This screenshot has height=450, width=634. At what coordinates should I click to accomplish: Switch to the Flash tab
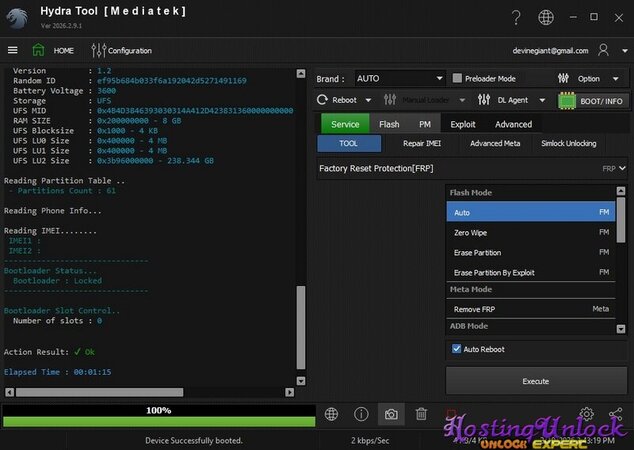389,124
